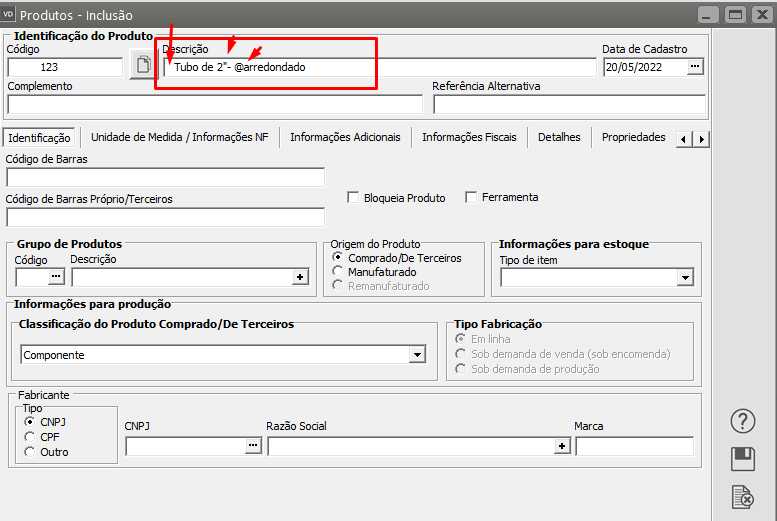Enable the Bloqueia Produto checkbox
The height and width of the screenshot is (521, 777).
coord(353,198)
